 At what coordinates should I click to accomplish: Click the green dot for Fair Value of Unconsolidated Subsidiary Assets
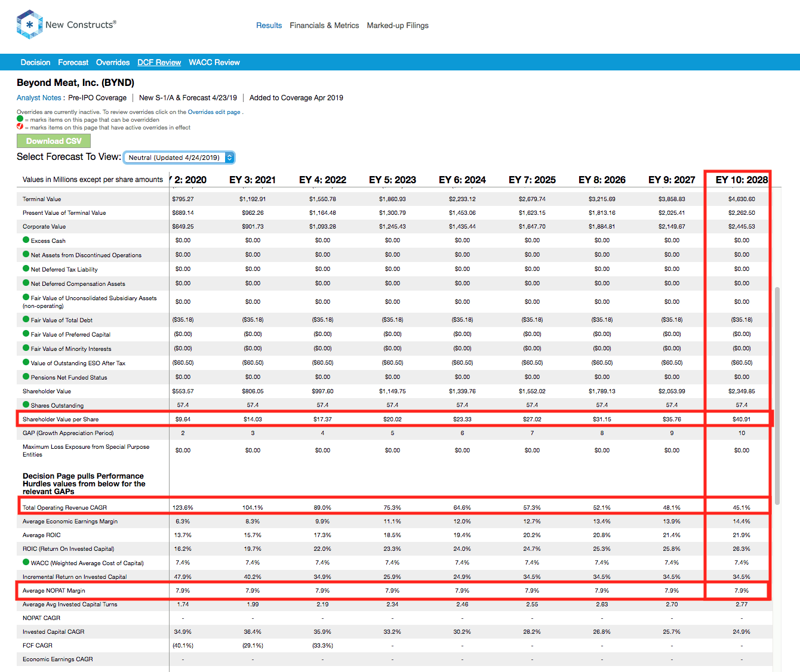26,297
